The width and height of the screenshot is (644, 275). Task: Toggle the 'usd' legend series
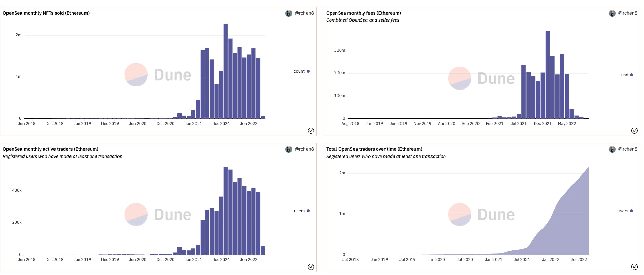point(627,75)
